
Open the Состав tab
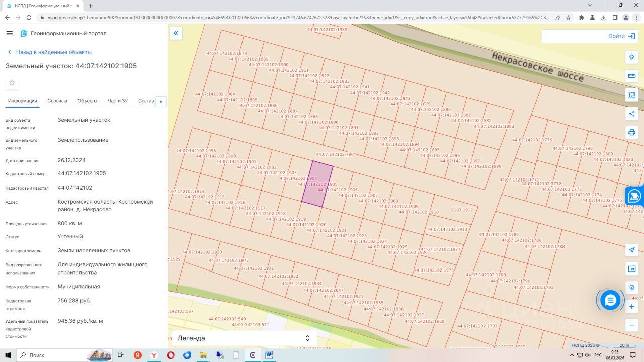[146, 101]
